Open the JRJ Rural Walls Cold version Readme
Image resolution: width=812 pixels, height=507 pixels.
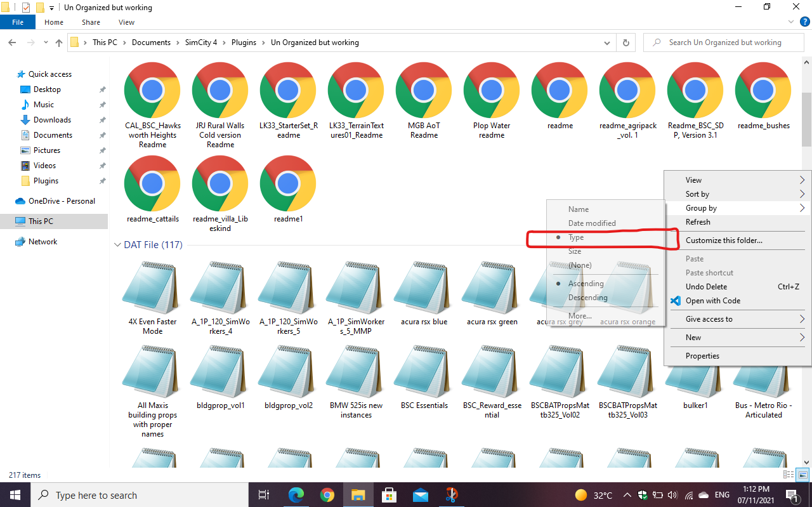(220, 105)
